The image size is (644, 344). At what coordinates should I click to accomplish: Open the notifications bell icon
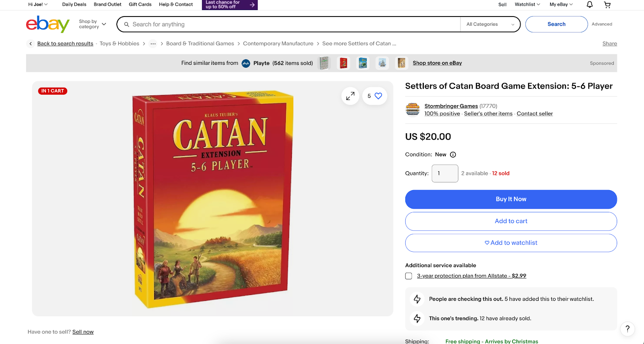589,4
